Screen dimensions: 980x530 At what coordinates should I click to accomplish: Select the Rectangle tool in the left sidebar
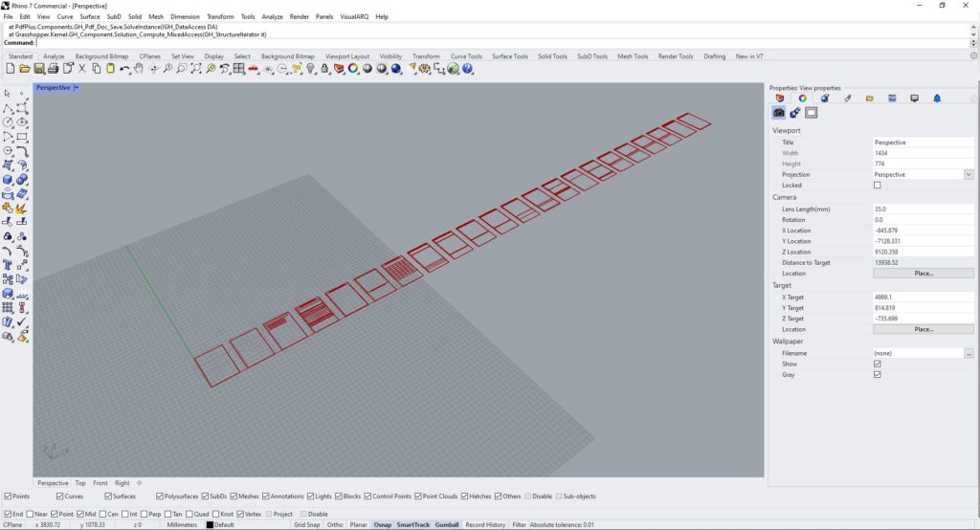pyautogui.click(x=22, y=137)
